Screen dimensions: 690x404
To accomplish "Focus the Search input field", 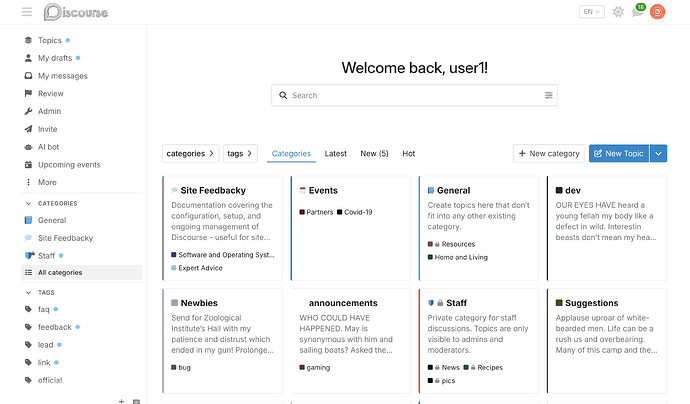I will pyautogui.click(x=415, y=95).
